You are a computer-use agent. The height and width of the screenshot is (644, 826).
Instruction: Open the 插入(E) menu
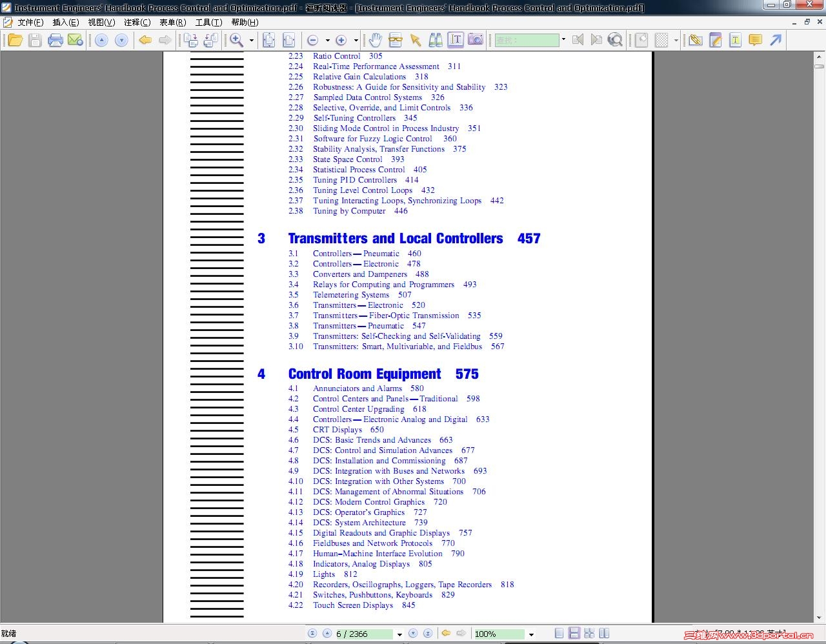pyautogui.click(x=66, y=22)
